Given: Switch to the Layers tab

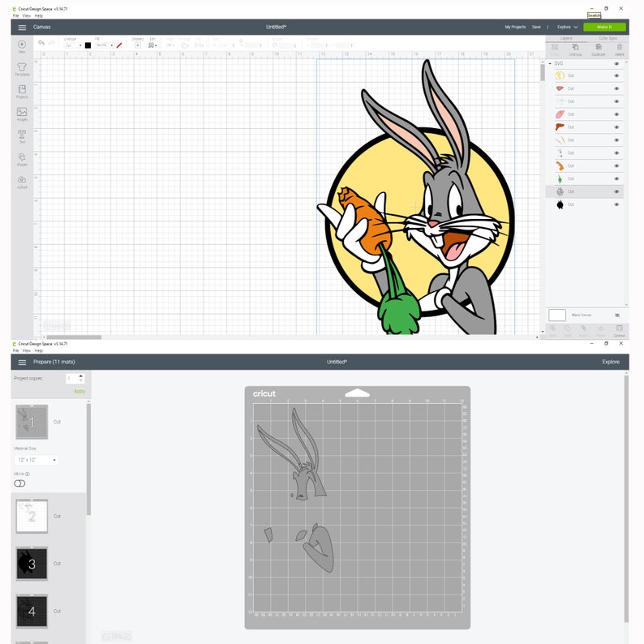Looking at the screenshot, I should point(566,38).
